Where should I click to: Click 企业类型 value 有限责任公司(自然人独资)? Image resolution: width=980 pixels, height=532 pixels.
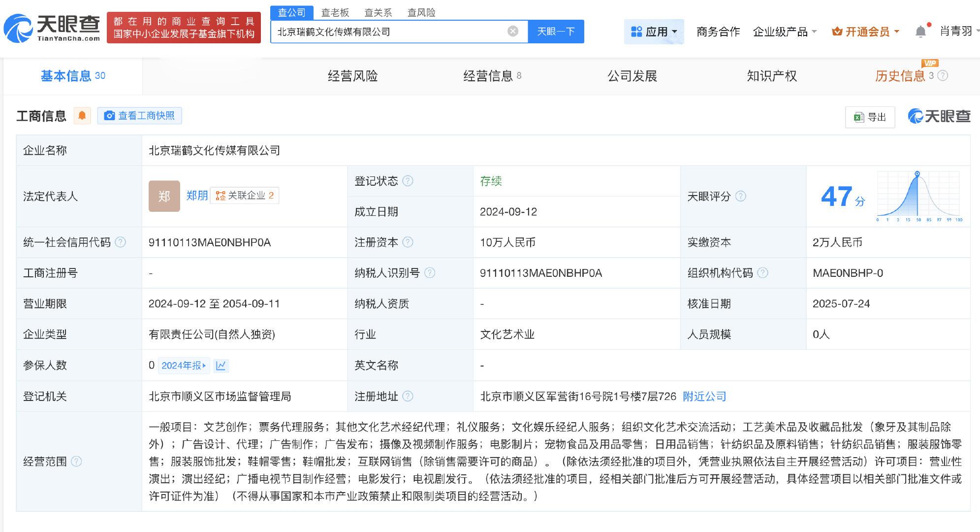tap(212, 334)
